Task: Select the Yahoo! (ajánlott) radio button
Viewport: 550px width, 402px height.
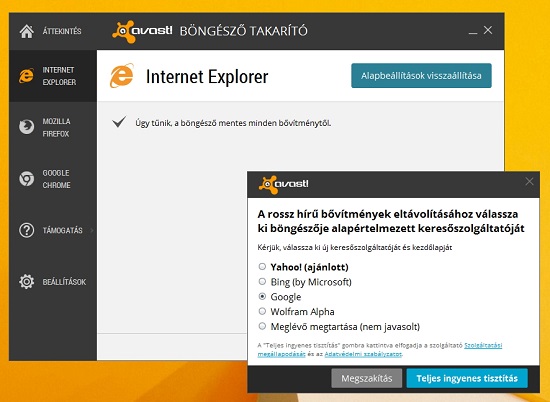Action: pyautogui.click(x=262, y=267)
